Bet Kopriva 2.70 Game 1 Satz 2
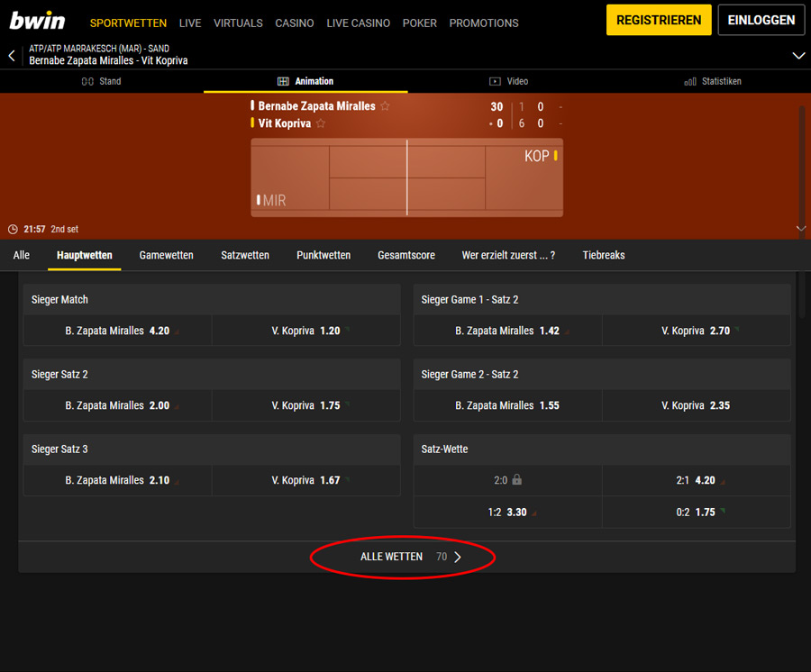Screen dimensions: 811x672 coord(697,331)
